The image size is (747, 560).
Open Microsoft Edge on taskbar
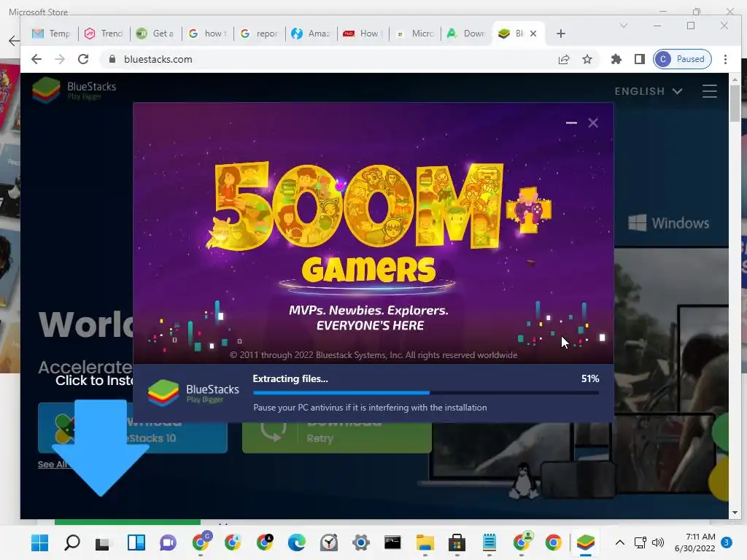pyautogui.click(x=296, y=542)
